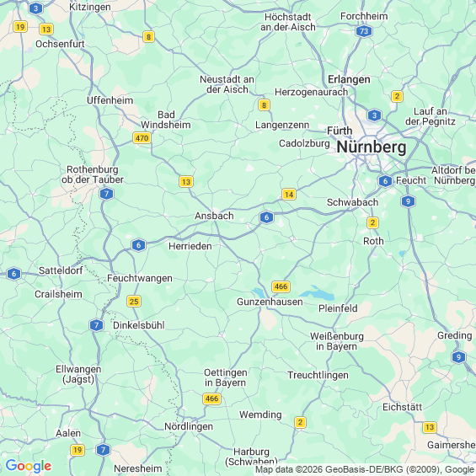476x476 pixels.
Task: Click the B466 shield north of Gunzenhausen
Action: (281, 286)
